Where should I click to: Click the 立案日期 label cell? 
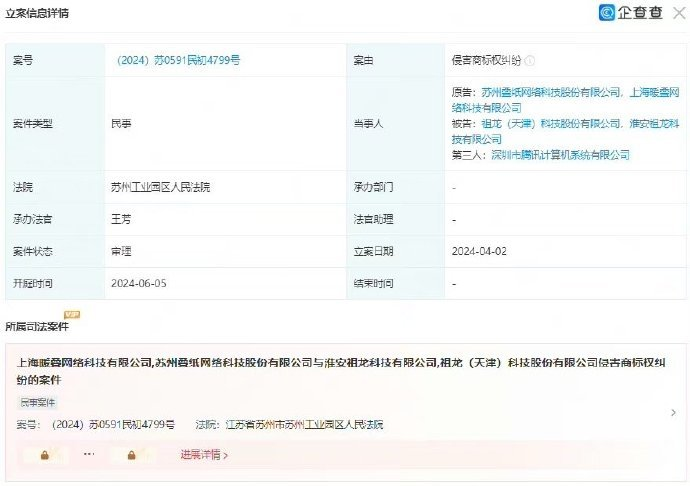396,251
